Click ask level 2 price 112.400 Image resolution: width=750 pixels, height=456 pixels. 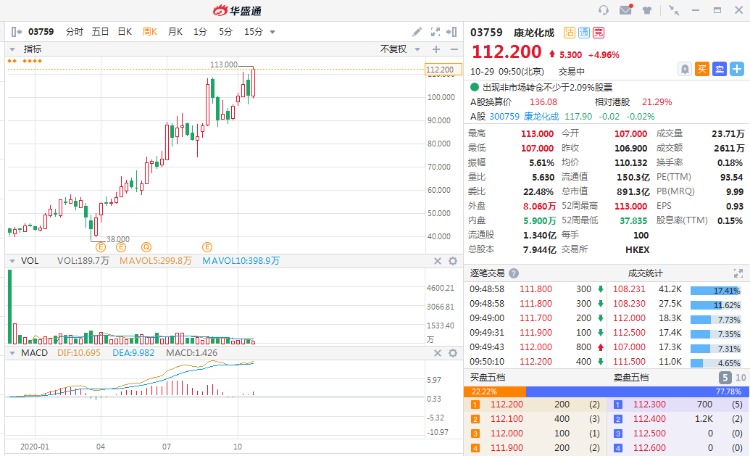point(649,419)
